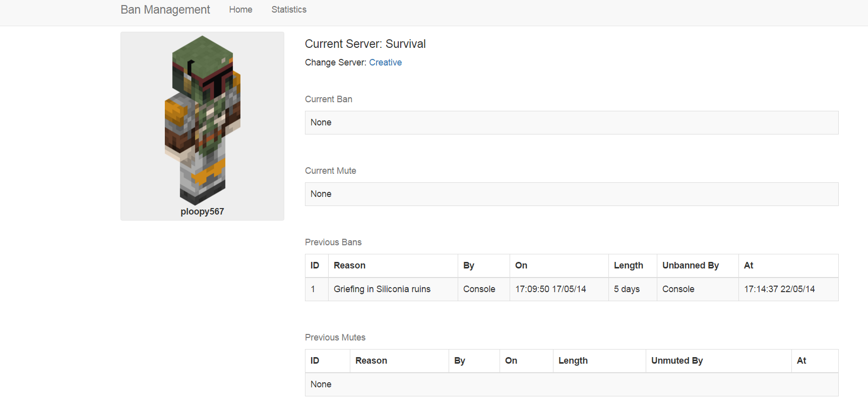
Task: Select the ban date 17:09:50 17/05/14
Action: point(550,289)
